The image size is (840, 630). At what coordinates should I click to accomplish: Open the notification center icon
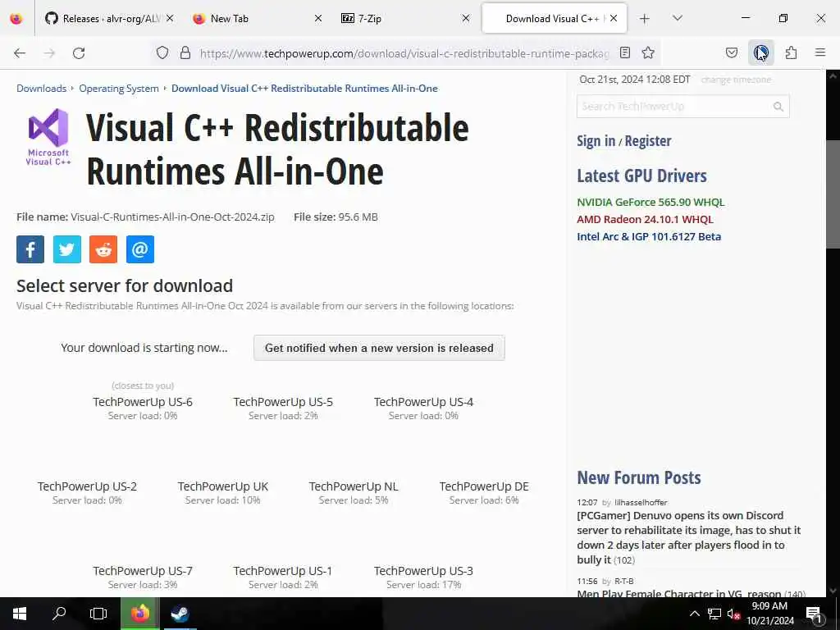(813, 614)
